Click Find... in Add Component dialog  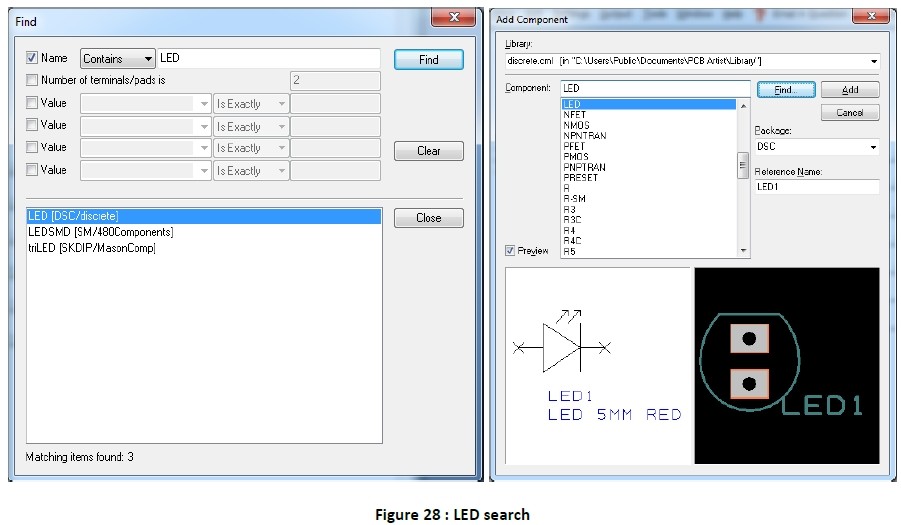click(787, 89)
